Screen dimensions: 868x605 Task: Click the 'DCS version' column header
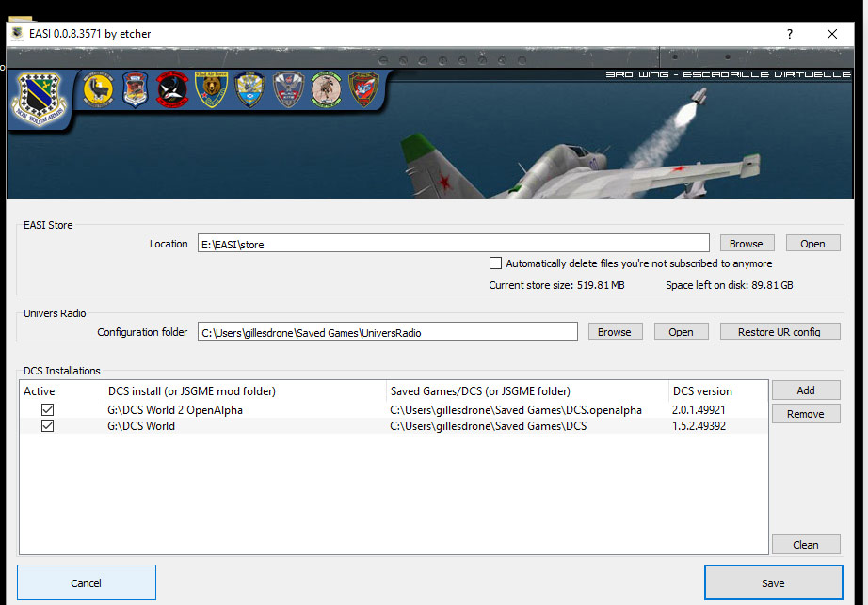[x=702, y=391]
